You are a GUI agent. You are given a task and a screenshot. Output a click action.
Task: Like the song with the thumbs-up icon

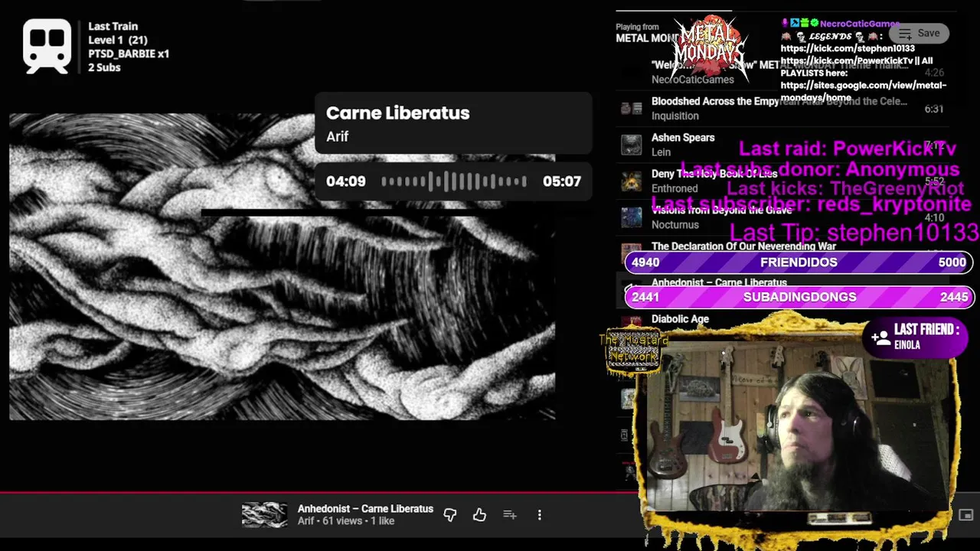click(479, 515)
